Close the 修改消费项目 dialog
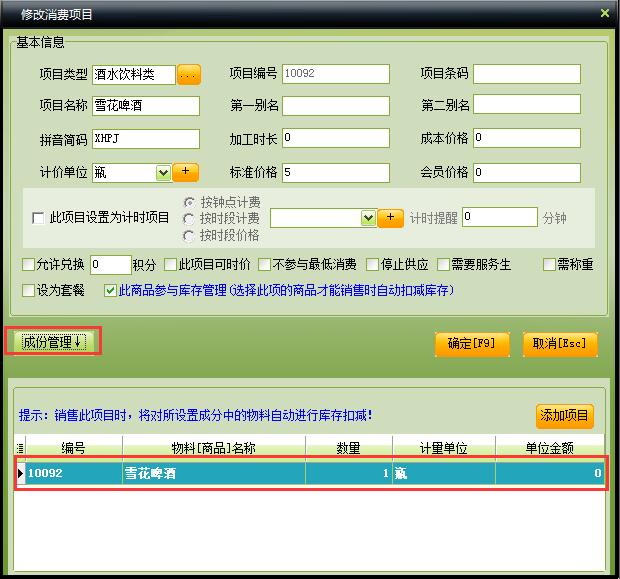The height and width of the screenshot is (579, 620). (605, 13)
